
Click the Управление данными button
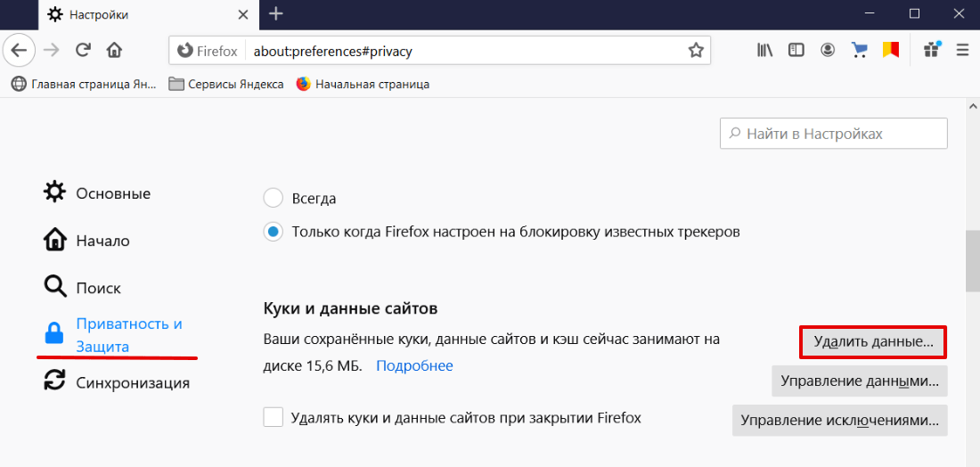(x=860, y=381)
